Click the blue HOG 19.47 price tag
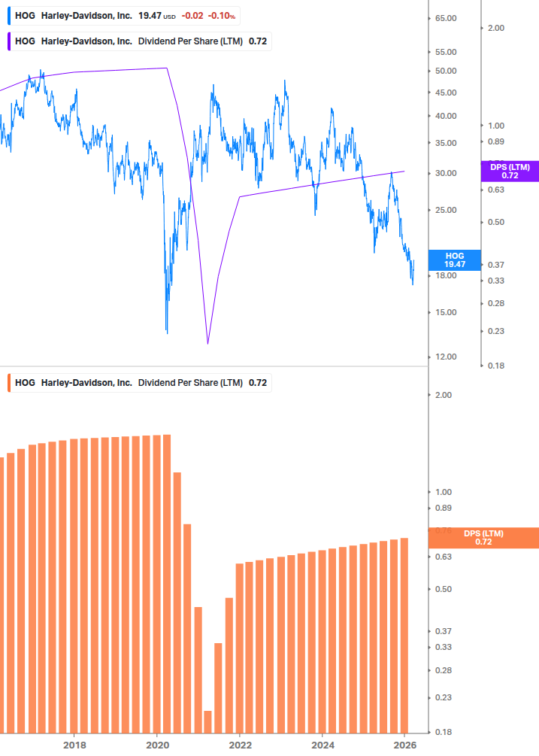539x756 pixels. [x=454, y=260]
